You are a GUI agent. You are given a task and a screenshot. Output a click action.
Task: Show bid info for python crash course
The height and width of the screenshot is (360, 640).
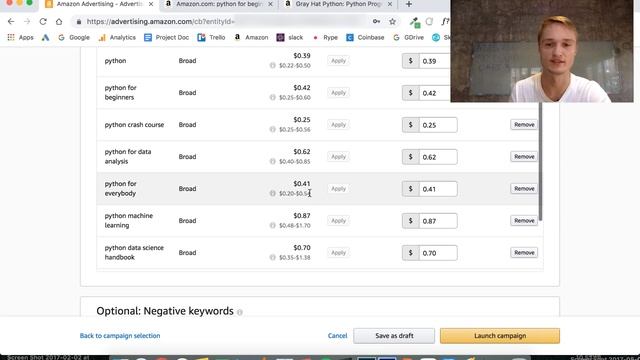[x=273, y=129]
